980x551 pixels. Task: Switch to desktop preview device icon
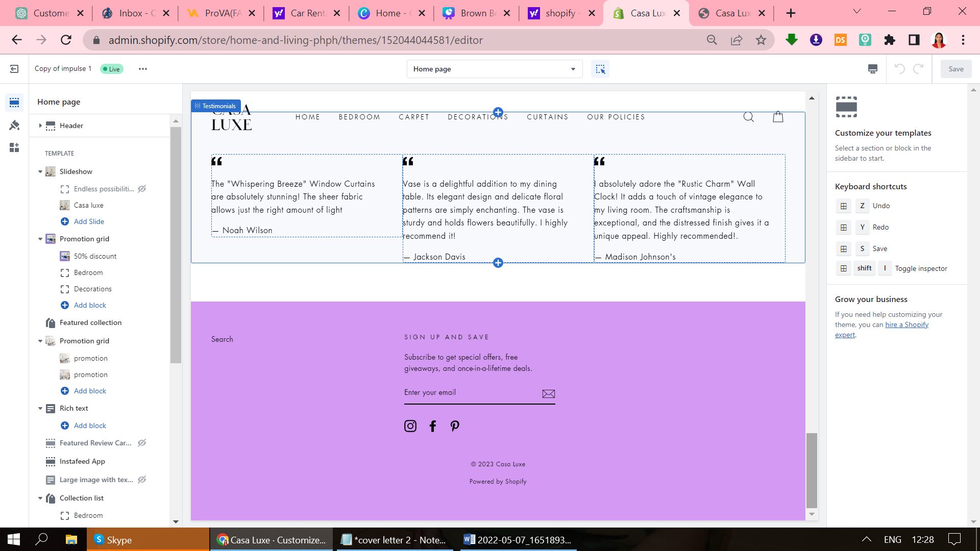873,69
